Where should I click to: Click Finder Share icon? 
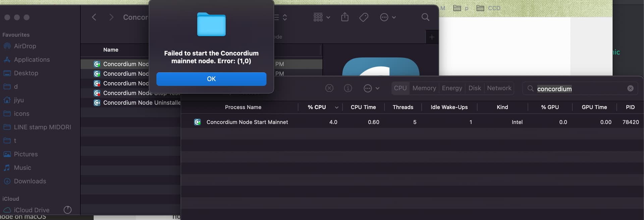click(345, 17)
